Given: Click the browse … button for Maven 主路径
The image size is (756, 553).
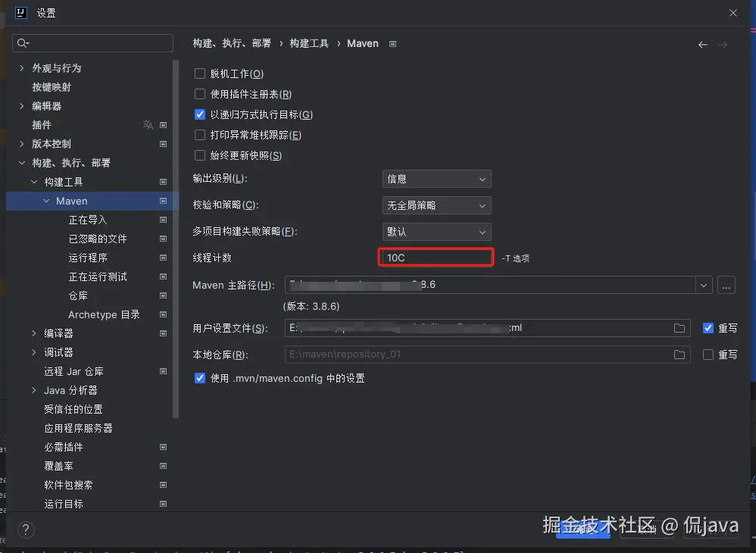Looking at the screenshot, I should [726, 285].
